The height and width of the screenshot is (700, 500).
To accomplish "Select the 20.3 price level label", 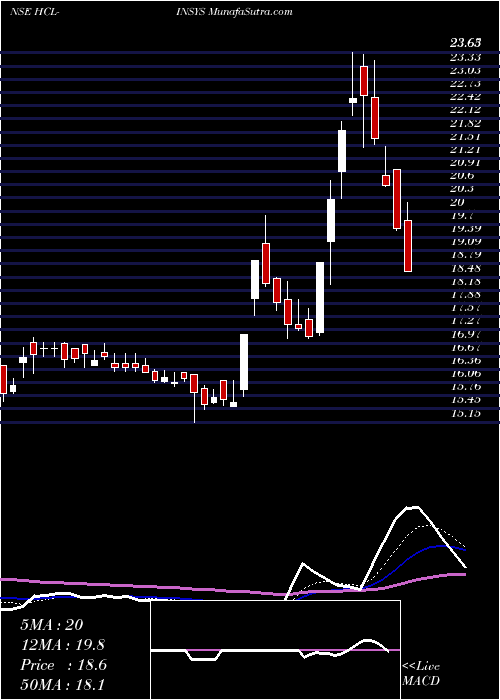I will tap(462, 188).
